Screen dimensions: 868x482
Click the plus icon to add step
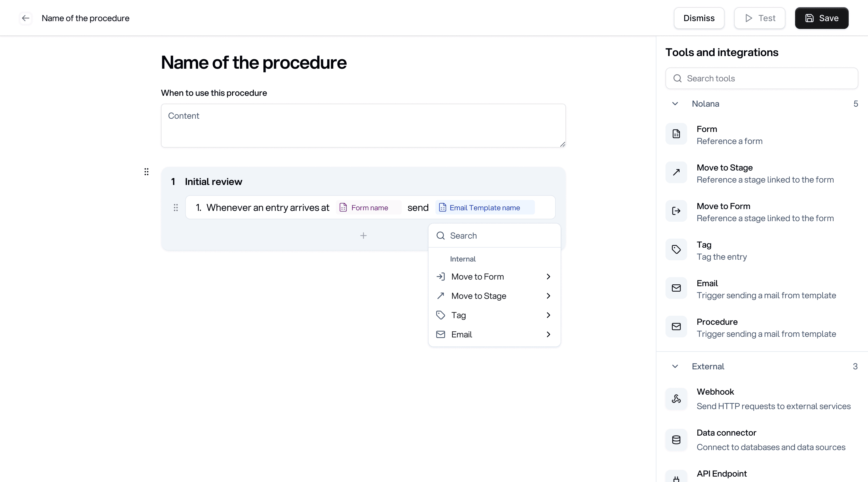click(363, 236)
